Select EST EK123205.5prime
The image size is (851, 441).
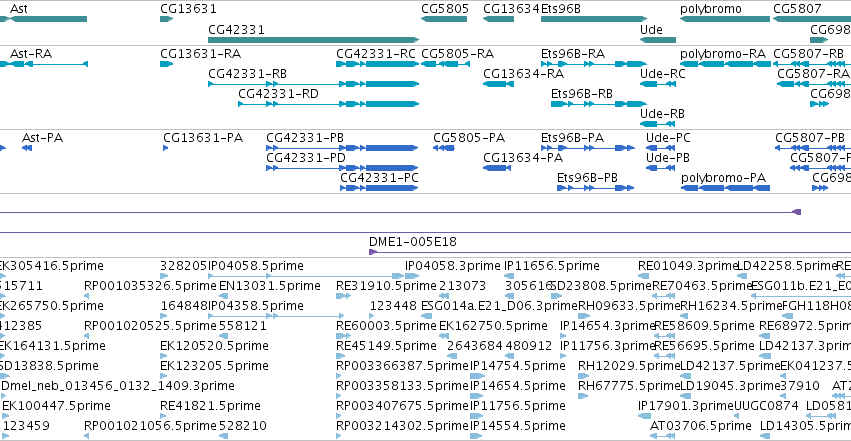click(x=163, y=376)
